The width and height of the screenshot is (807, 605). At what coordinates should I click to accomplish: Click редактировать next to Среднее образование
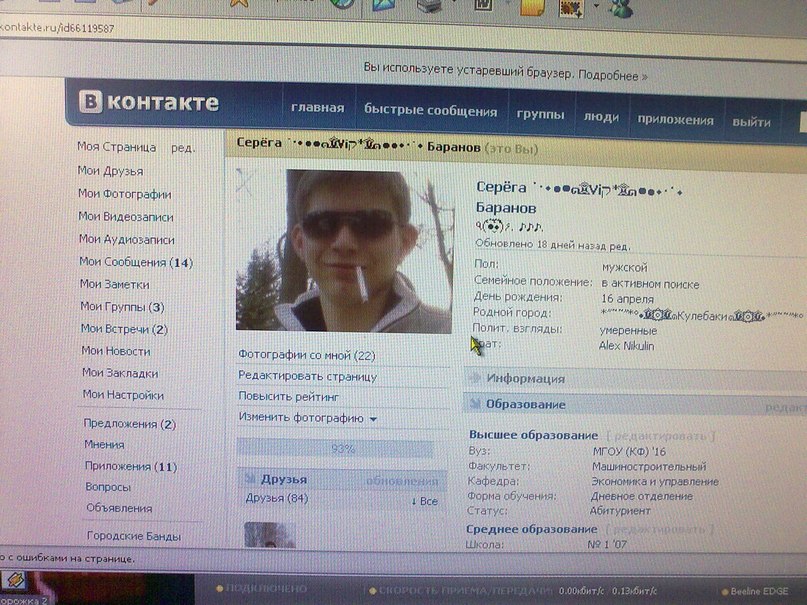click(x=660, y=529)
